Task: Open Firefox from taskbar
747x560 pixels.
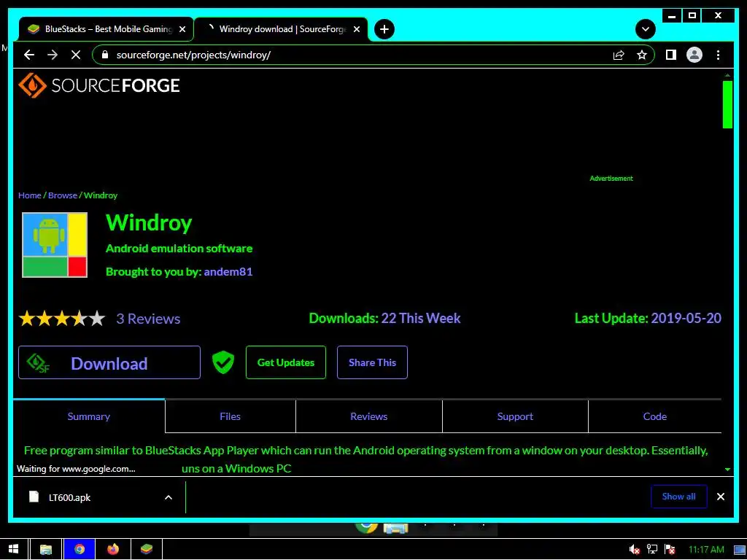Action: pyautogui.click(x=113, y=550)
